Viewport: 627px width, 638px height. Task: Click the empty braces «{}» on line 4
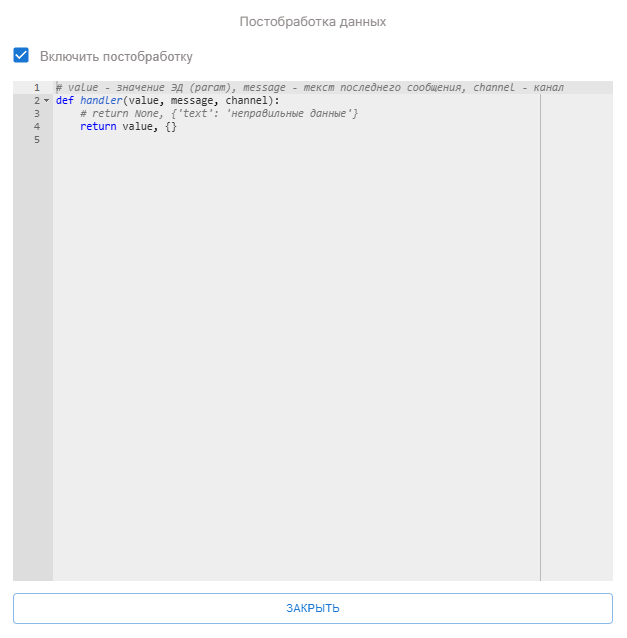coord(171,127)
